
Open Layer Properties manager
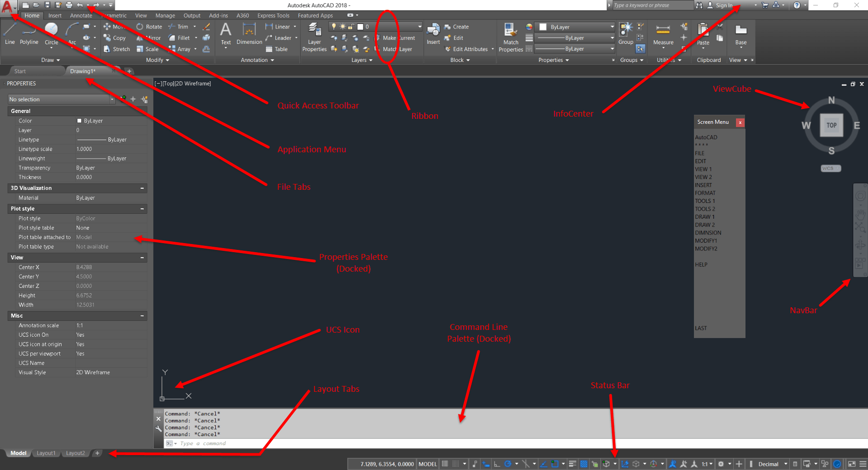pyautogui.click(x=314, y=37)
